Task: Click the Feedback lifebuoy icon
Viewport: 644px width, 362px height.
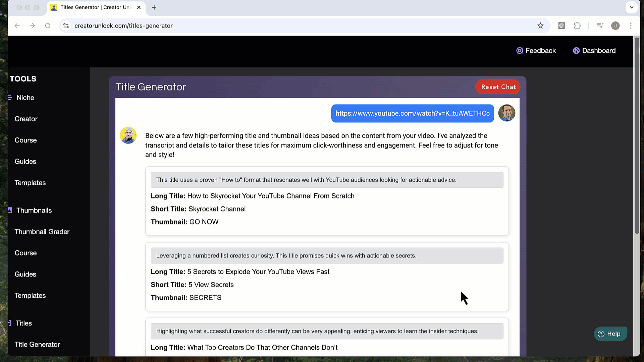Action: (520, 51)
